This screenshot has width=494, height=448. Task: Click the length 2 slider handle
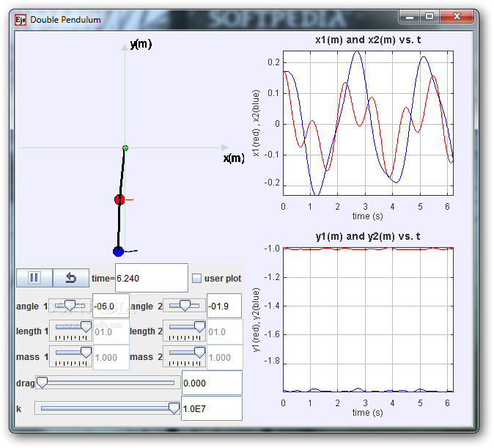(199, 327)
